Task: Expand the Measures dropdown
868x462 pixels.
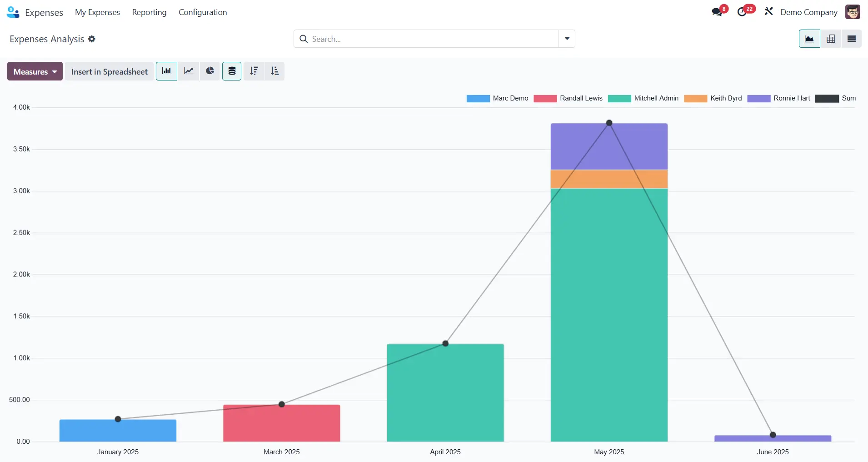Action: (35, 71)
